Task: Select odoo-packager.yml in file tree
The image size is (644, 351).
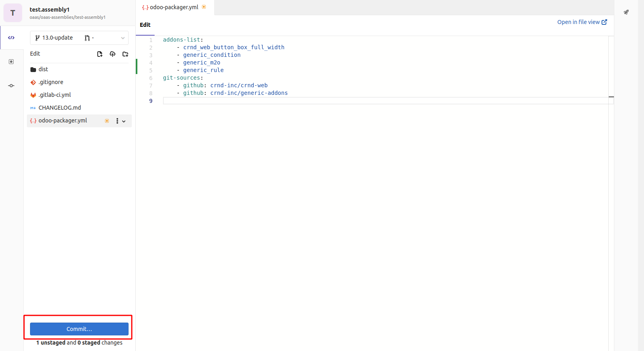Action: (x=79, y=120)
